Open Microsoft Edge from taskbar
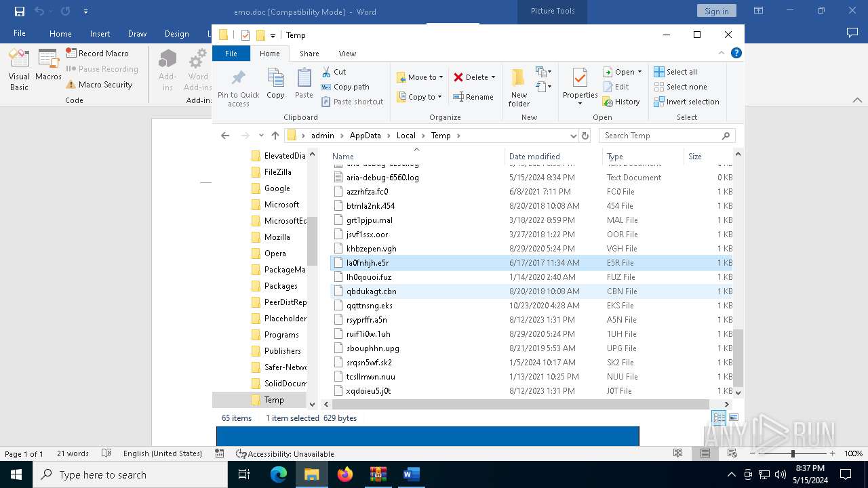 point(279,474)
